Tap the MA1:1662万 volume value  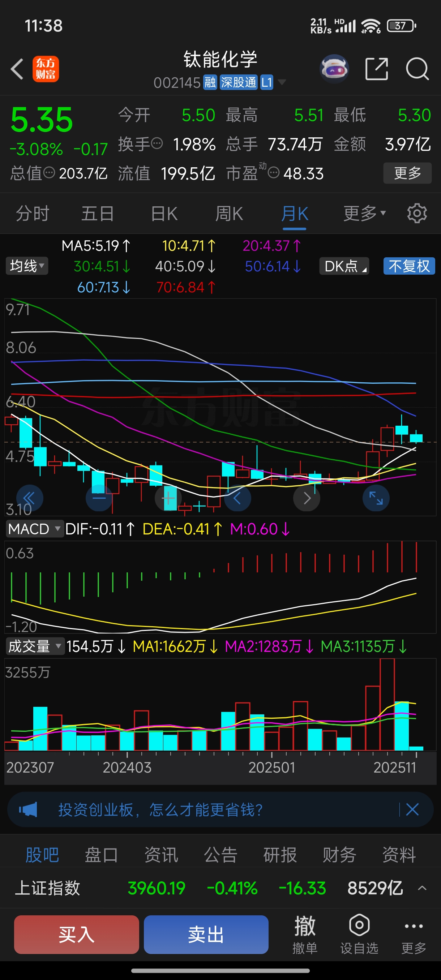(175, 646)
